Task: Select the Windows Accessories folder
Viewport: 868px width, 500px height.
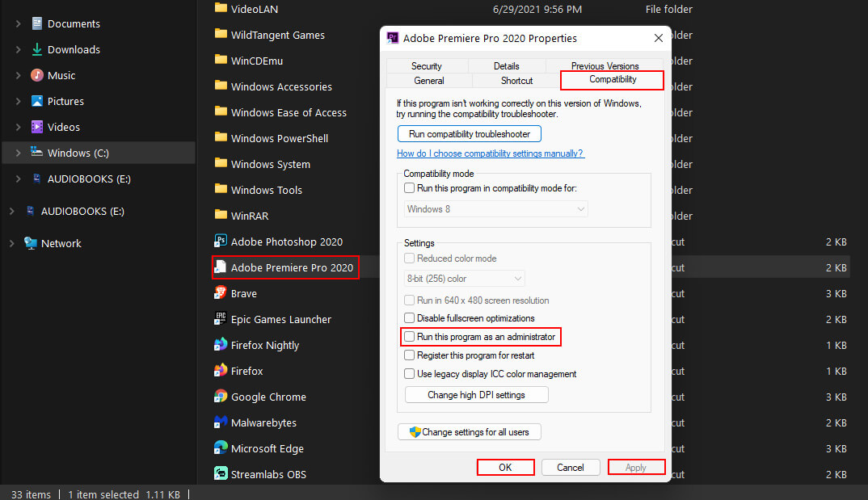Action: pyautogui.click(x=281, y=86)
